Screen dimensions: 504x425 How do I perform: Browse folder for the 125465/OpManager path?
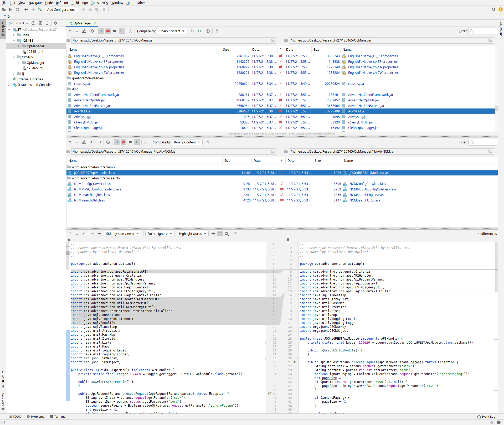[x=490, y=40]
